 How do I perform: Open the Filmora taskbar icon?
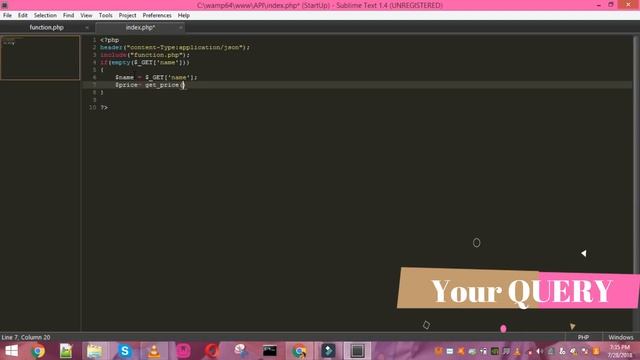pos(328,351)
